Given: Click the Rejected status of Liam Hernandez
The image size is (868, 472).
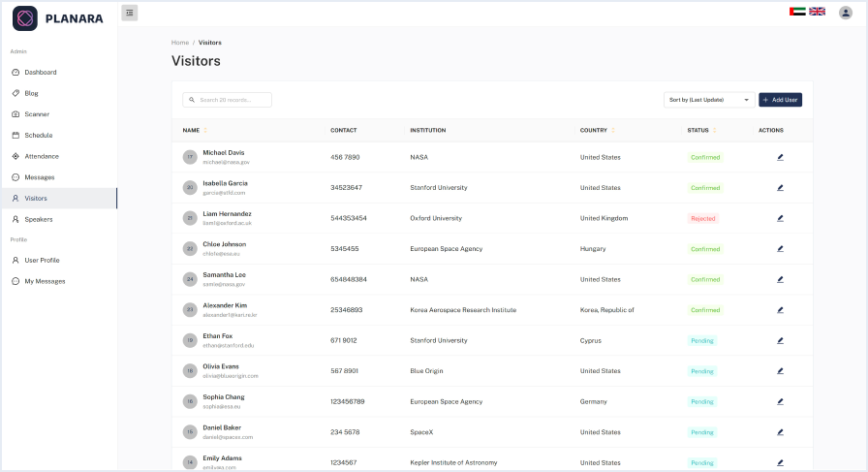Looking at the screenshot, I should (703, 218).
